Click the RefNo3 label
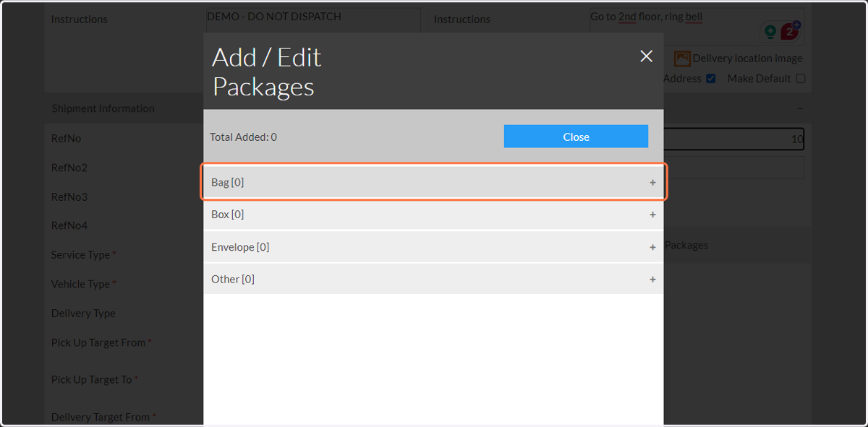This screenshot has width=868, height=427. click(x=69, y=197)
